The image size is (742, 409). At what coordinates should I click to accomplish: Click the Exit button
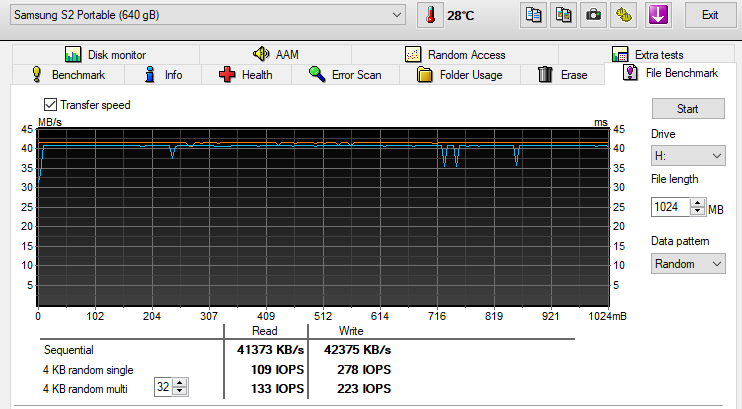tap(710, 15)
